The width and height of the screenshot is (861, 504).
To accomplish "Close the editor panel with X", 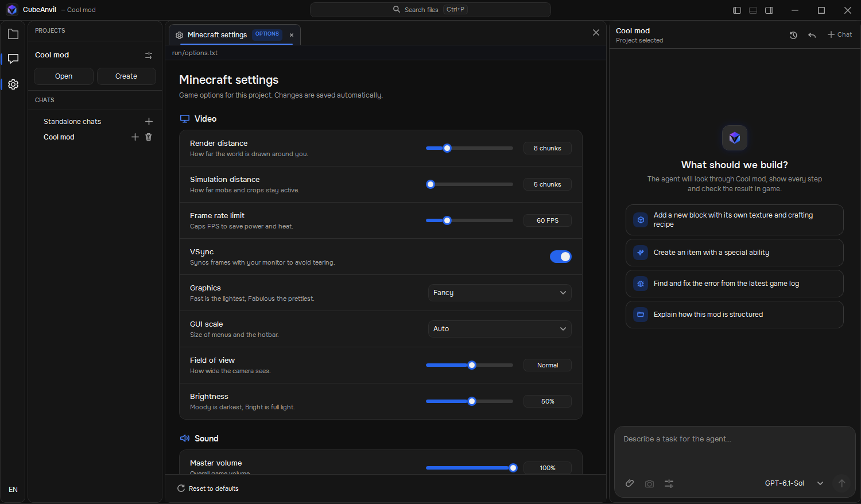I will (x=596, y=33).
